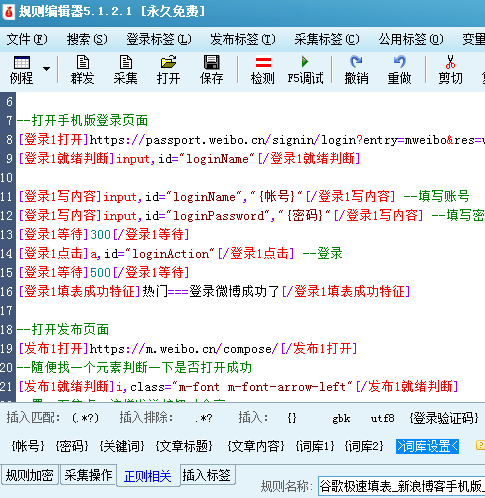Open the 登录标签(L) menu
Viewport: 485px width, 498px height.
[159, 40]
